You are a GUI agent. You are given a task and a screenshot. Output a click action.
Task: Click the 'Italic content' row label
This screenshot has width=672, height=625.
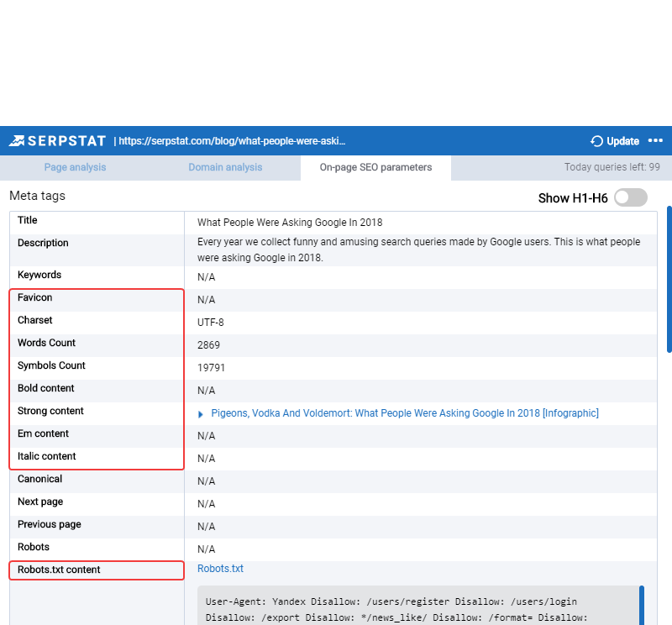coord(47,456)
